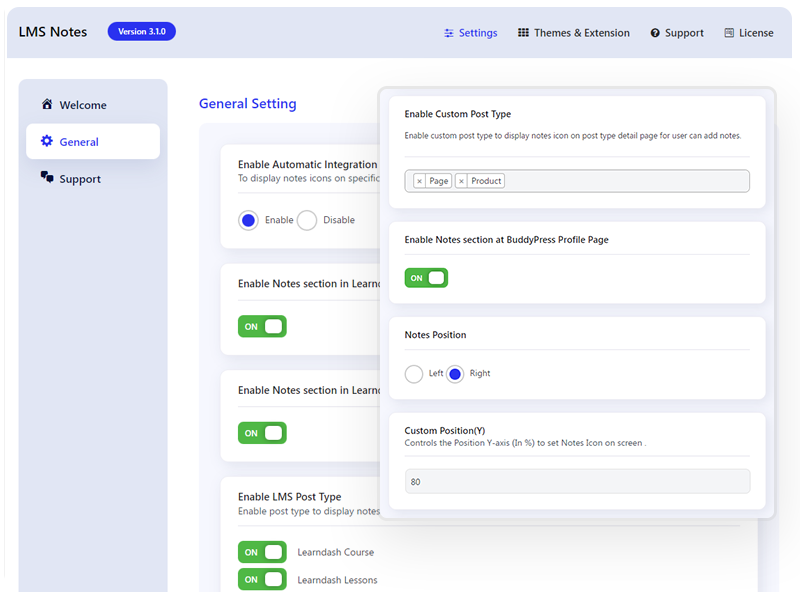Select the Disable radio for Automatic Integration
The image size is (800, 600).
tap(307, 220)
